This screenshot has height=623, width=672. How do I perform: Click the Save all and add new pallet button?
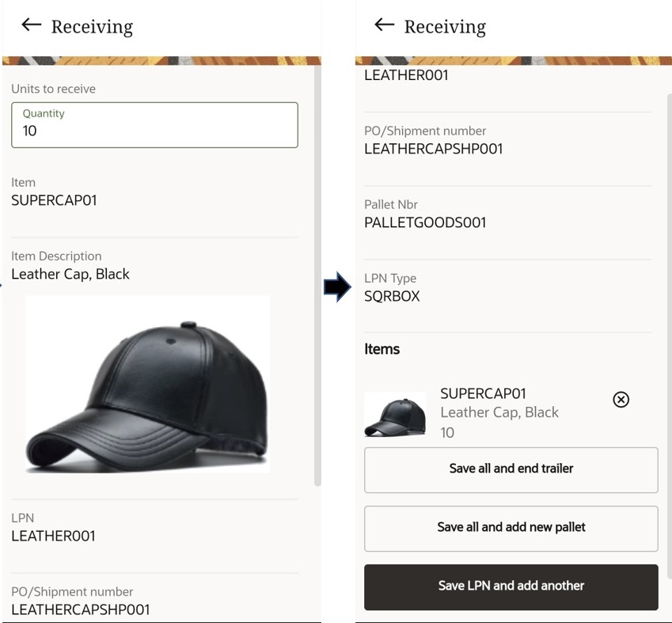[511, 528]
